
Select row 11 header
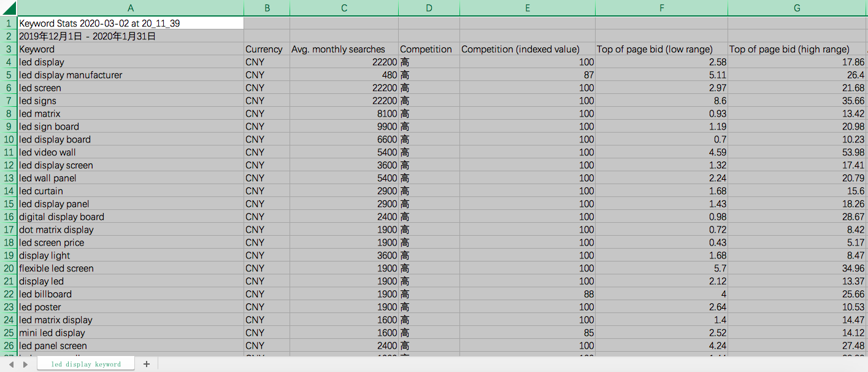click(9, 152)
